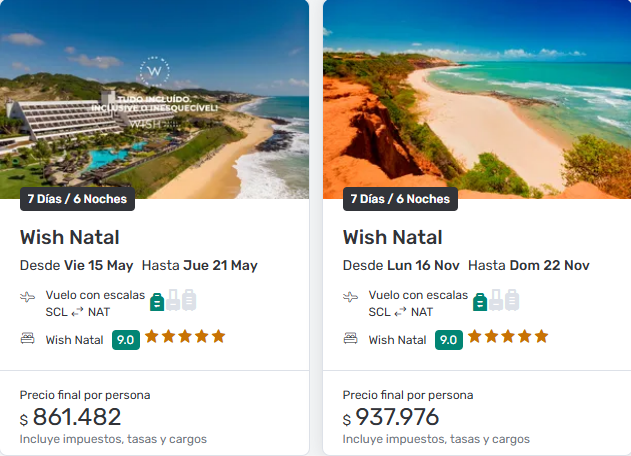Click the plane icon on the May package
631x456 pixels.
click(x=28, y=297)
